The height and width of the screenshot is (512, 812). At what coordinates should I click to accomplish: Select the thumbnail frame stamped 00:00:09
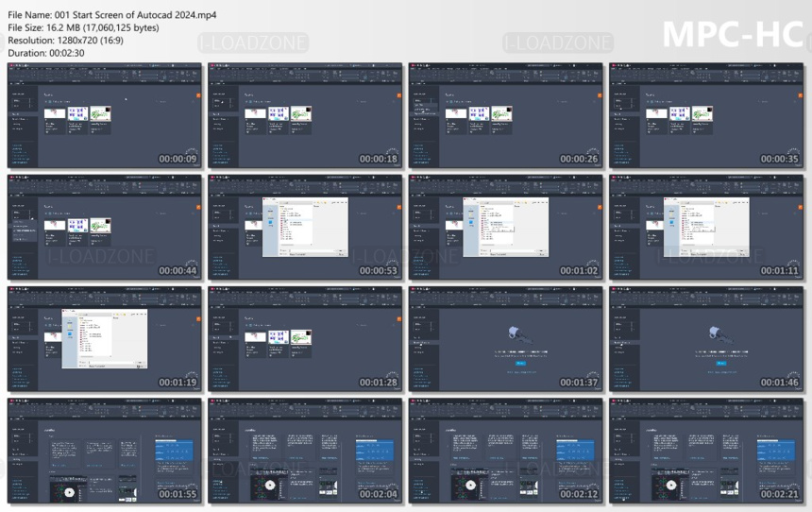105,115
